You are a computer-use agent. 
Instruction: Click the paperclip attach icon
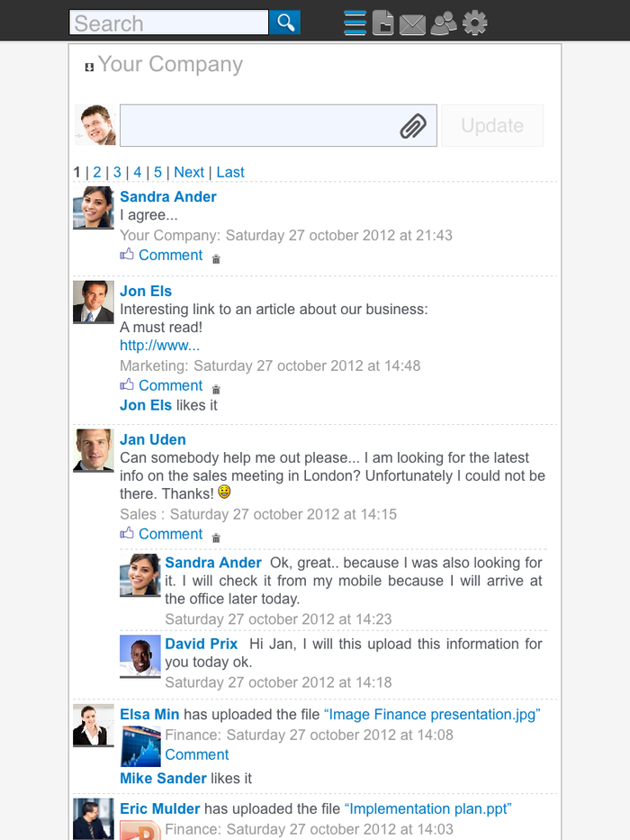tap(413, 126)
